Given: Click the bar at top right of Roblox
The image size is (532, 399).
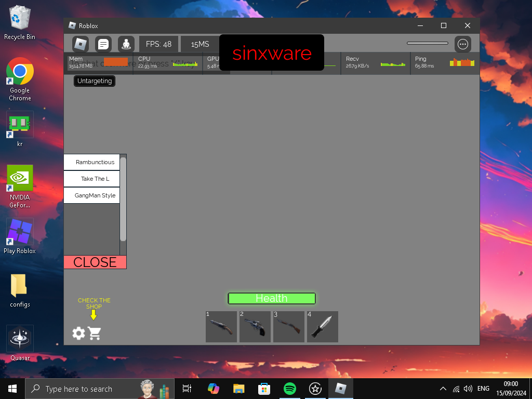Looking at the screenshot, I should [428, 43].
